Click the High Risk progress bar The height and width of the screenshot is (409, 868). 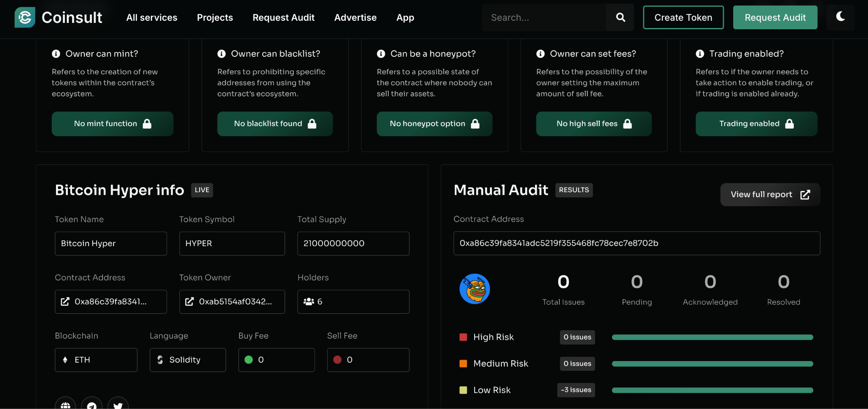[x=712, y=337]
